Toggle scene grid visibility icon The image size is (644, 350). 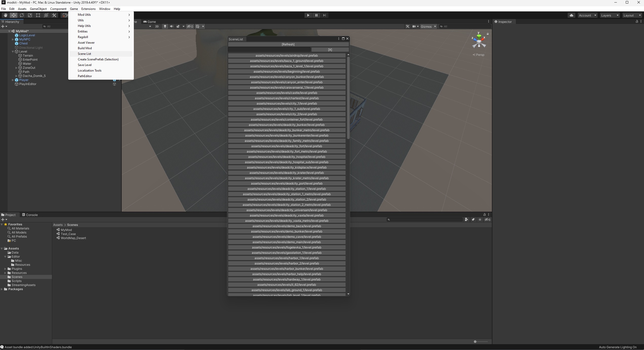point(198,26)
